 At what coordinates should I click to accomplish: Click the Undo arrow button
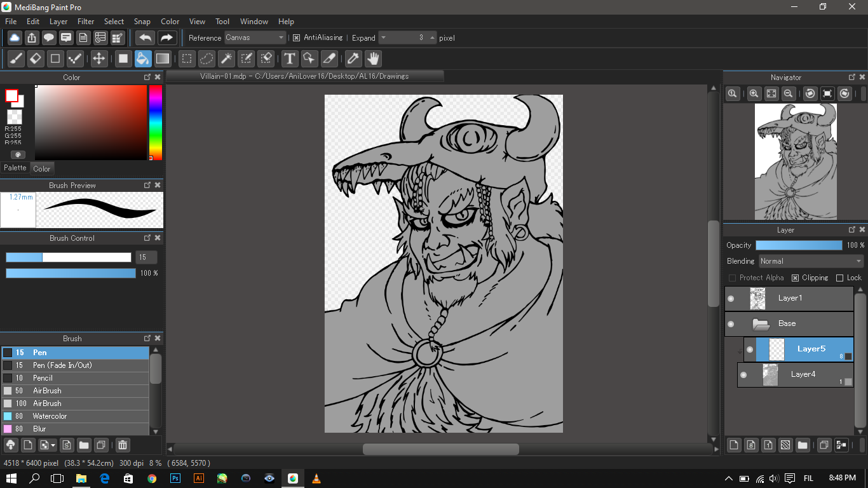pyautogui.click(x=146, y=37)
